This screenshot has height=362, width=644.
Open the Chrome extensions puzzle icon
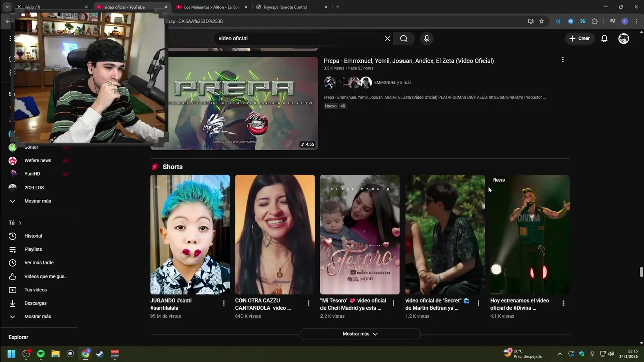(x=595, y=21)
